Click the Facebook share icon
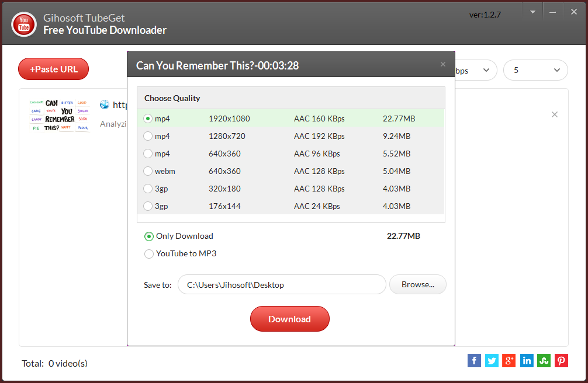The width and height of the screenshot is (588, 383). tap(474, 360)
